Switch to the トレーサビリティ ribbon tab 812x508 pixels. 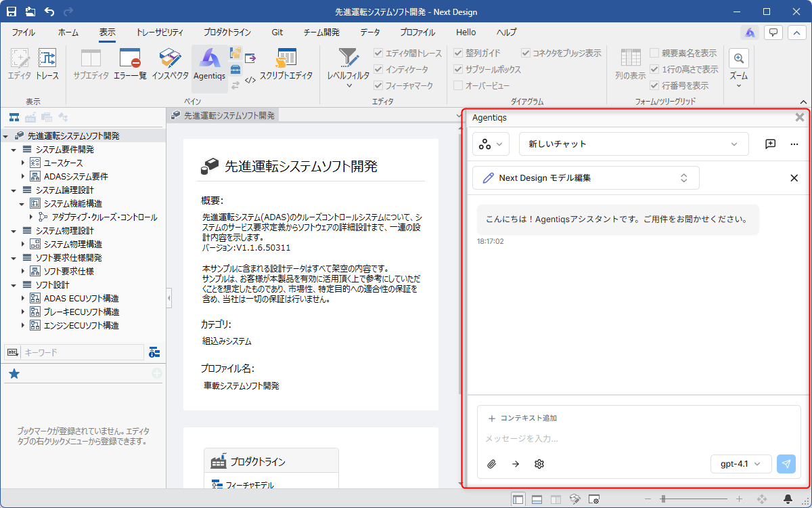[159, 32]
